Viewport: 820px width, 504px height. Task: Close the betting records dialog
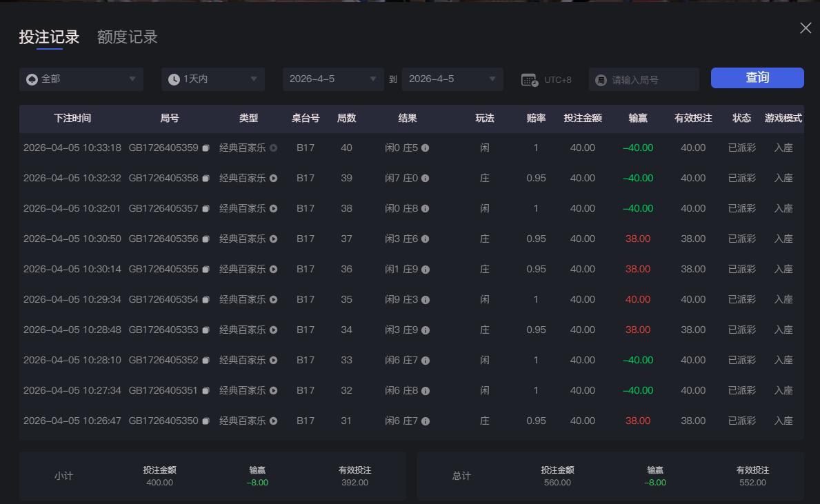coord(805,28)
